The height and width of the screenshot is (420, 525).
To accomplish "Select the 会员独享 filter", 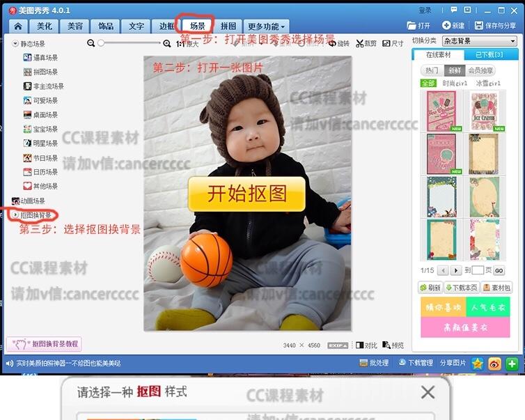I will (x=480, y=70).
